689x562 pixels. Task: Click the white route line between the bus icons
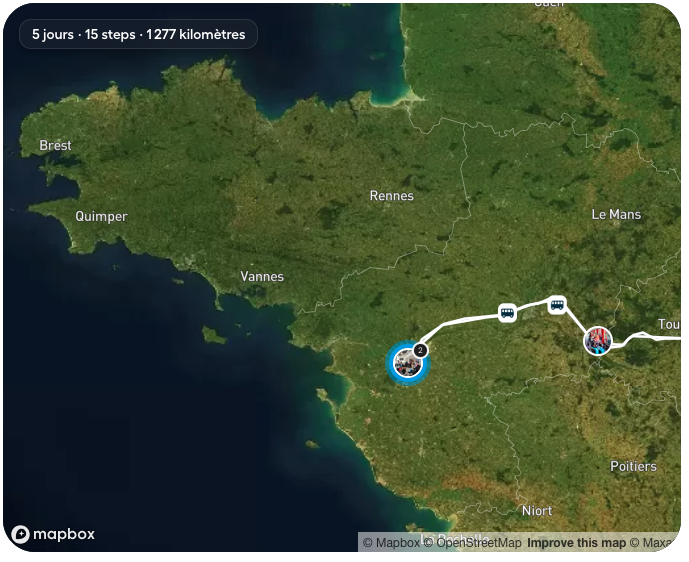click(x=532, y=307)
